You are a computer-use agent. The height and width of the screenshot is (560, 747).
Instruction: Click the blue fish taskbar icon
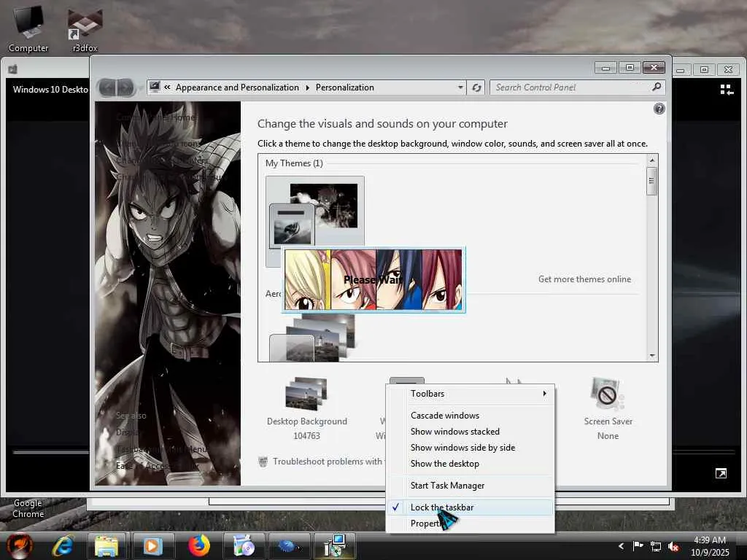click(287, 545)
